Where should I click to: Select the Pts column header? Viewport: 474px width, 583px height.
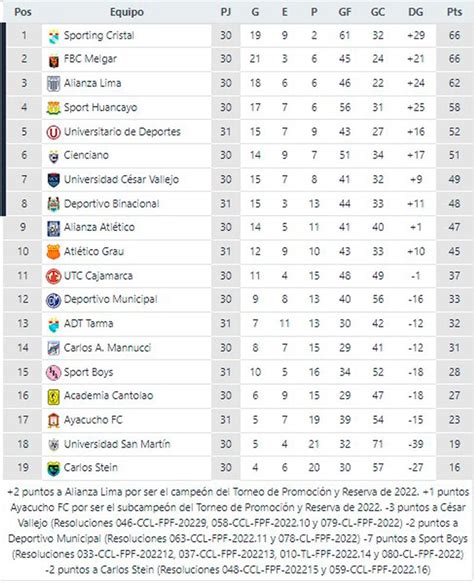[x=454, y=12]
